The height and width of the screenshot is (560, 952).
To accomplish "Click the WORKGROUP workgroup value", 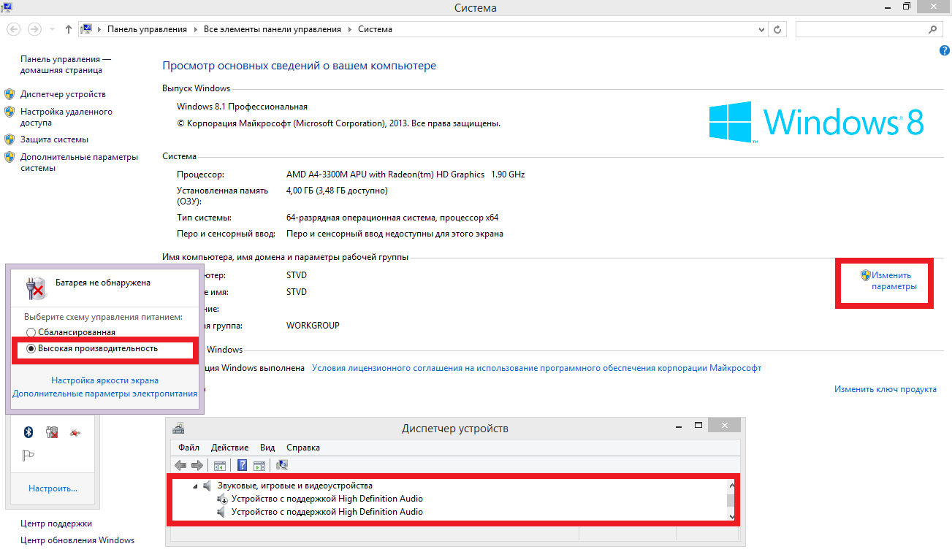I will (x=313, y=326).
